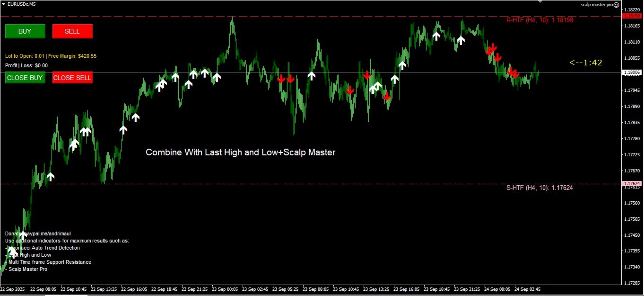
Task: Select the grey chart shift triangle at top
Action: pyautogui.click(x=540, y=2)
